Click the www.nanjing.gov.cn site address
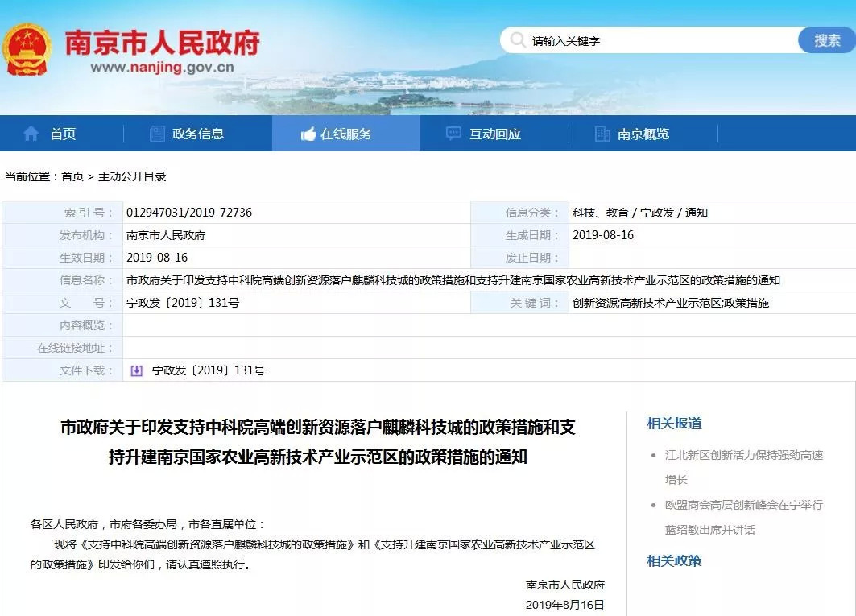Screen dimensions: 856x616 coord(162,68)
